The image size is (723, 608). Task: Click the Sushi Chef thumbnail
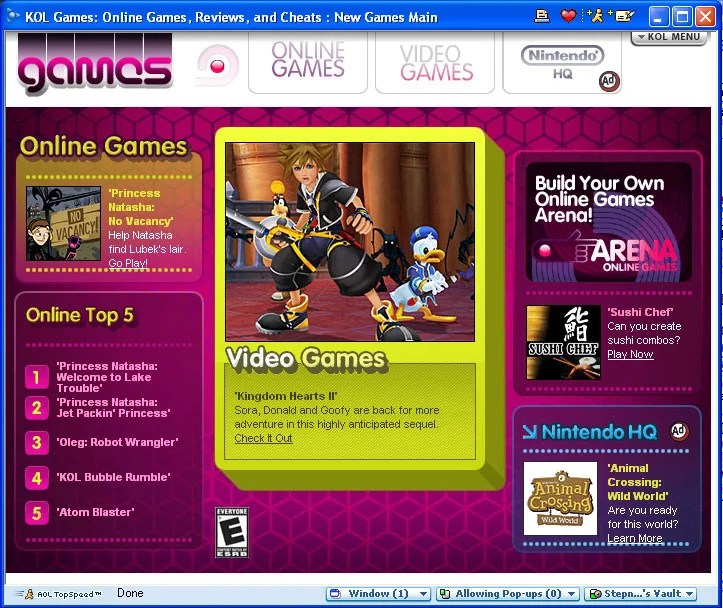coord(563,342)
